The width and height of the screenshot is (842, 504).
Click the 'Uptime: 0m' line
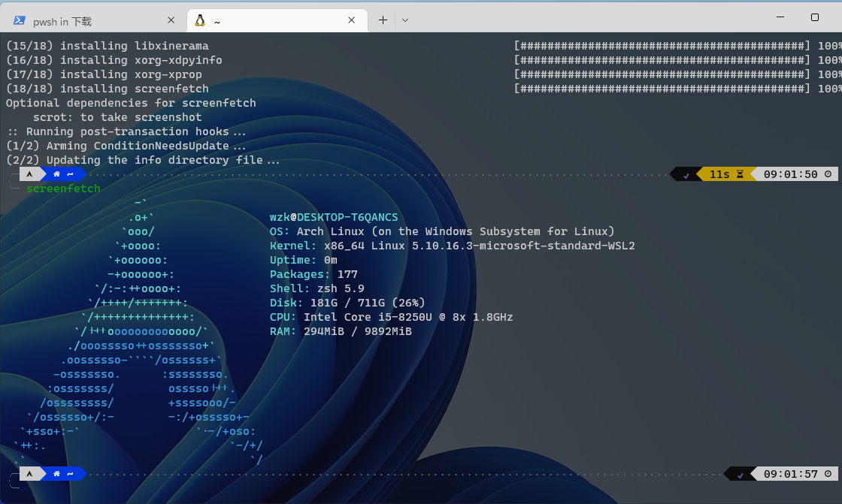304,260
